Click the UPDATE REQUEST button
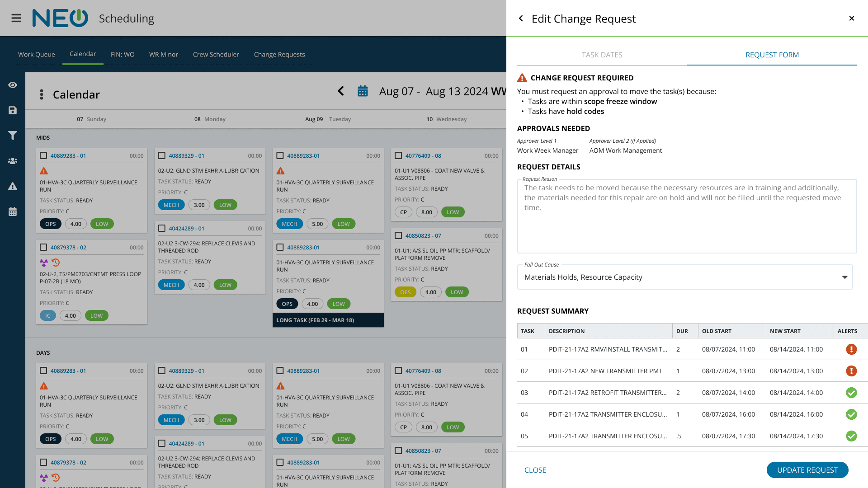 807,470
